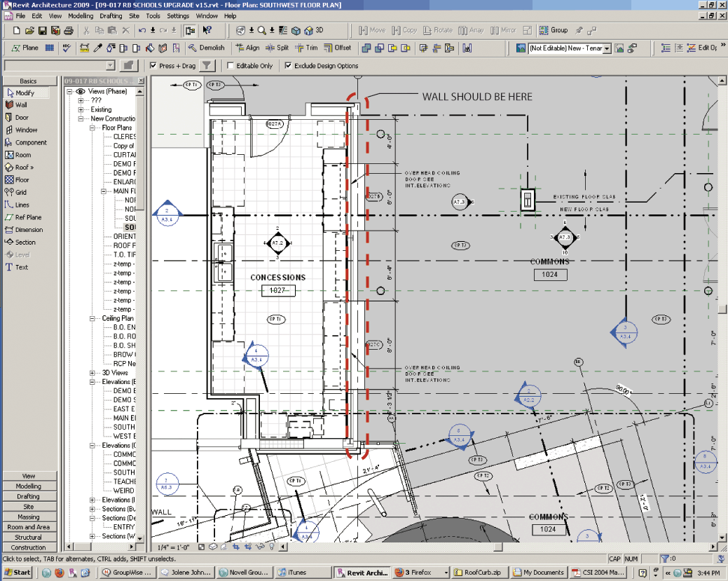Activate the Section tool

click(x=25, y=242)
